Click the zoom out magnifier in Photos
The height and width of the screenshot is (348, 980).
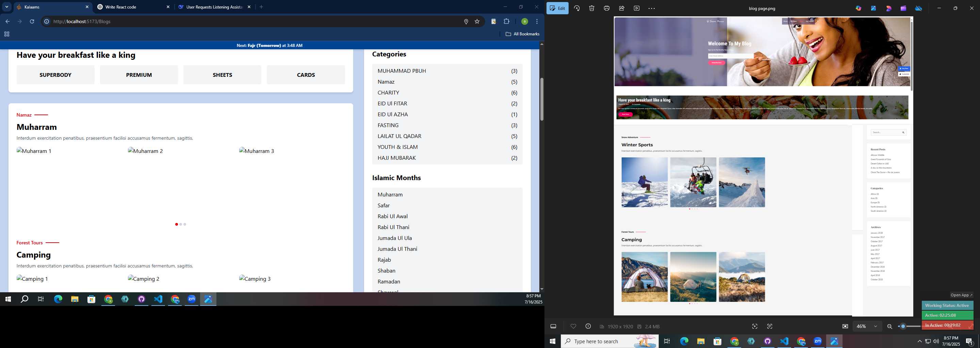[x=889, y=326]
